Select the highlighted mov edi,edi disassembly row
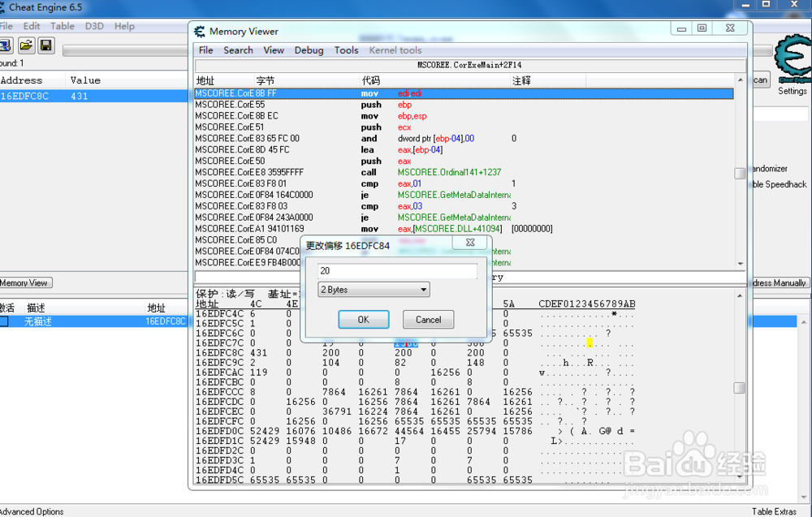This screenshot has height=517, width=812. pos(464,93)
